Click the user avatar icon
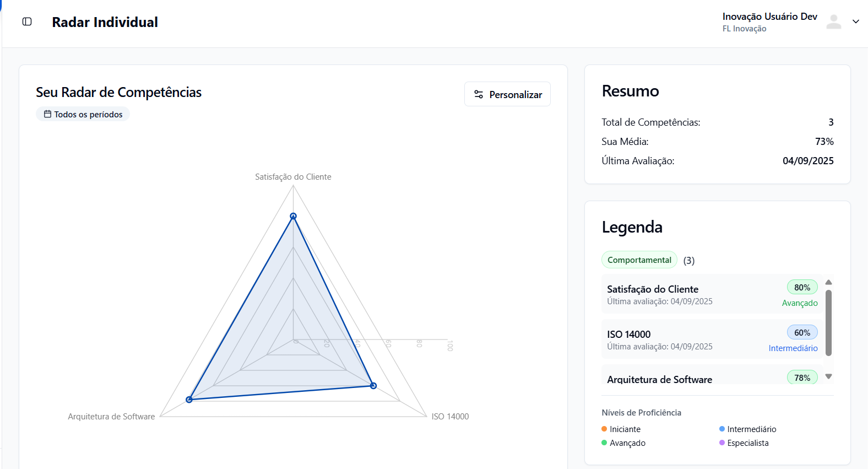This screenshot has height=469, width=868. [834, 22]
